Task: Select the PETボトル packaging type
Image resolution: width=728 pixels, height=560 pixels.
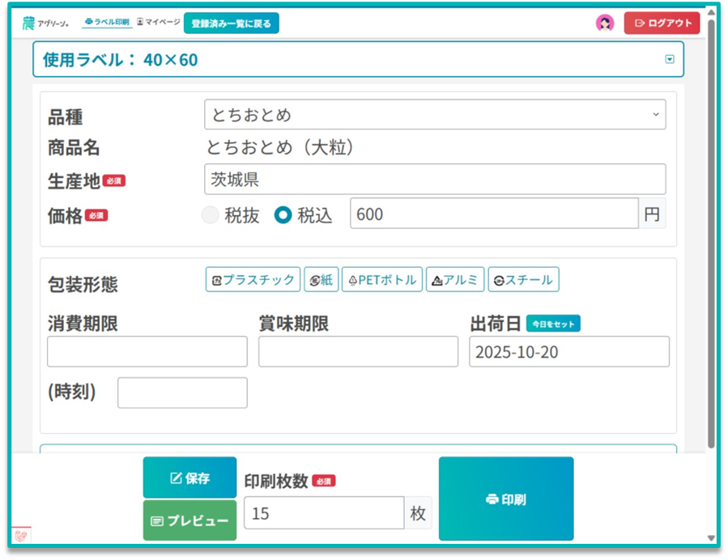Action: coord(382,280)
